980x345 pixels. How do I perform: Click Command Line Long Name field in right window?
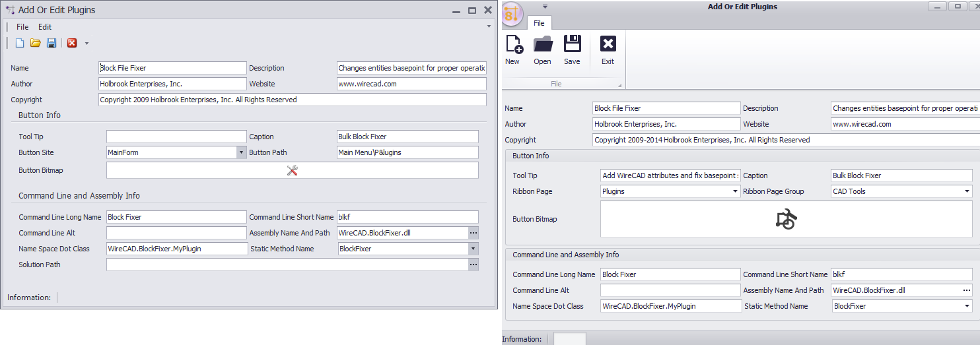pos(670,274)
